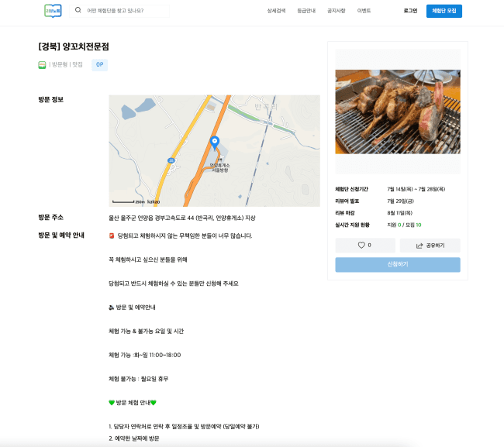Click the 체험단 신청기간 date range text
This screenshot has height=447, width=504.
[416, 189]
